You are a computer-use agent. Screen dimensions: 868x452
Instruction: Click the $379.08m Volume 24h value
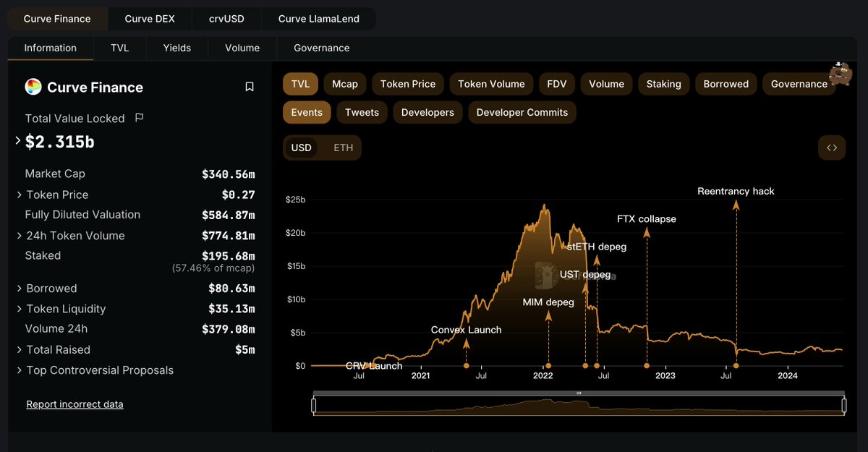229,329
